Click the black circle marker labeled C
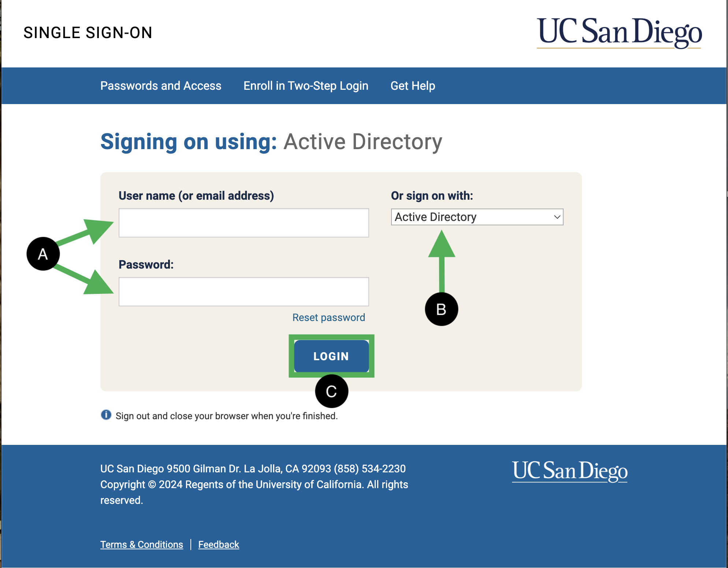The width and height of the screenshot is (728, 568). click(331, 391)
